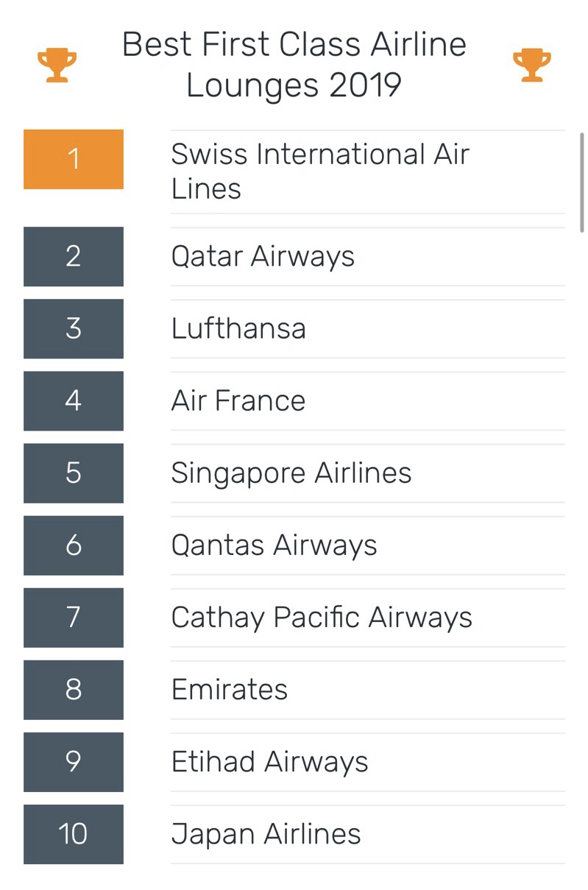Click the left trophy icon

coord(57,65)
